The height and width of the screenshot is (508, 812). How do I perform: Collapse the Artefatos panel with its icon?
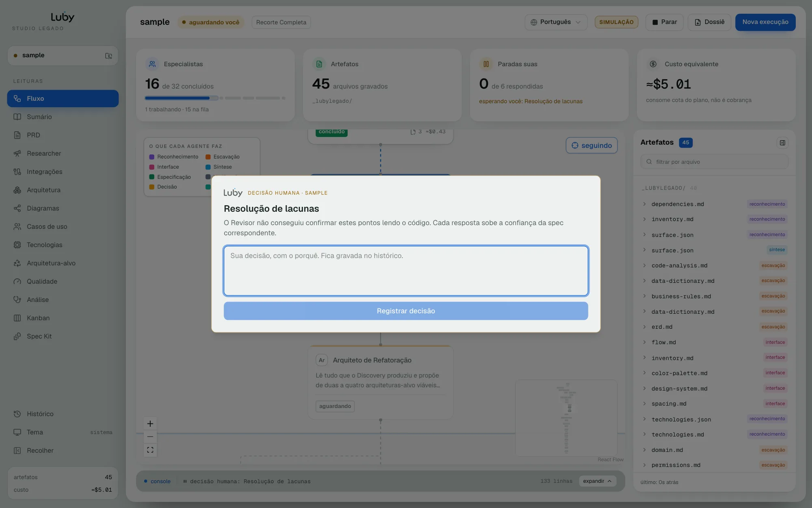tap(782, 143)
